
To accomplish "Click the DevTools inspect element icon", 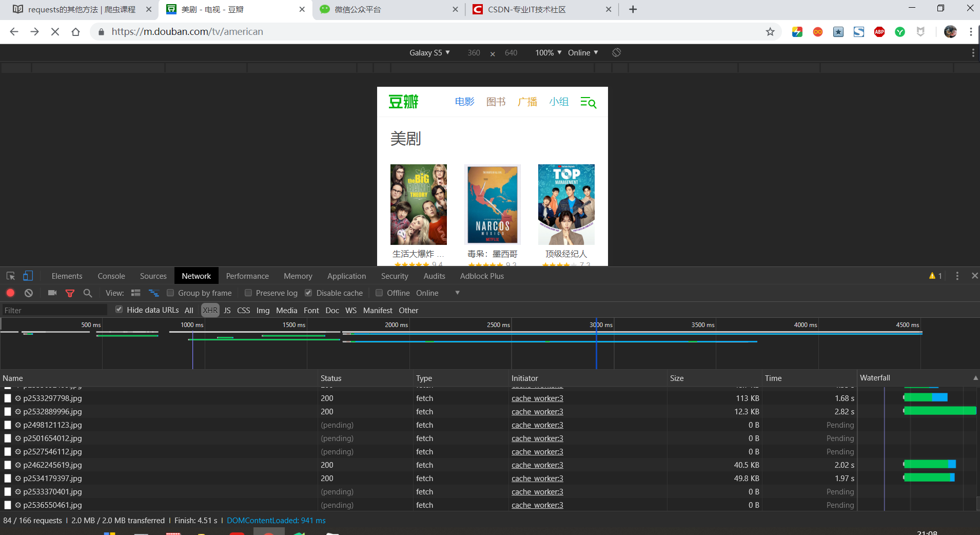I will pyautogui.click(x=10, y=276).
